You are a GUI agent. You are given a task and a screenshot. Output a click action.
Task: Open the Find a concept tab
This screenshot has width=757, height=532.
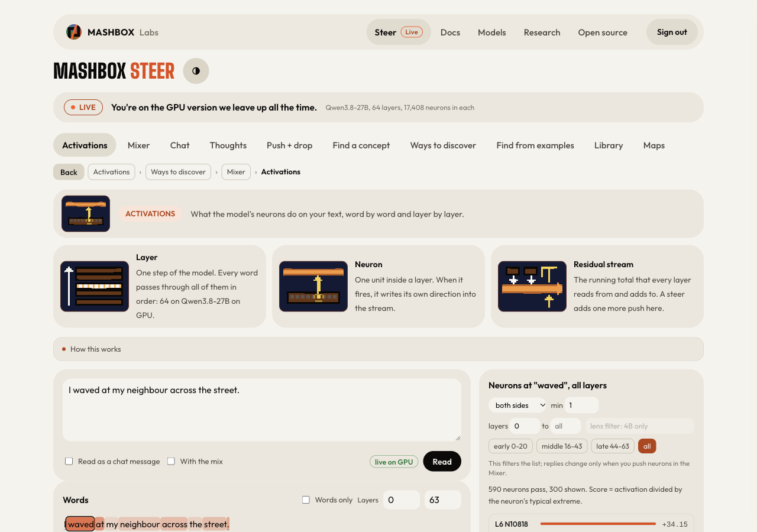click(361, 145)
